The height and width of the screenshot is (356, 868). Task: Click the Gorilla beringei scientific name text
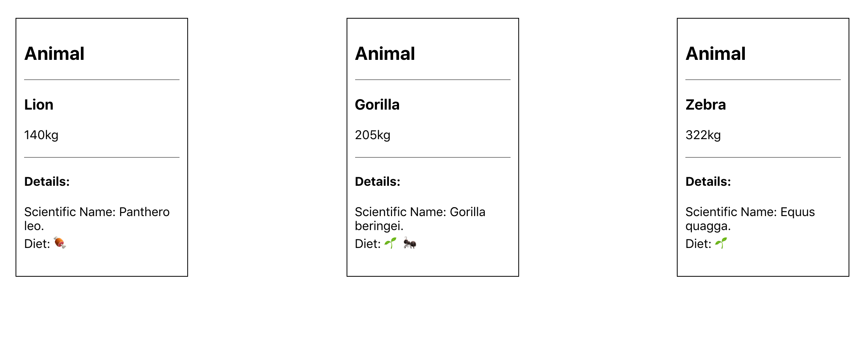click(x=420, y=219)
